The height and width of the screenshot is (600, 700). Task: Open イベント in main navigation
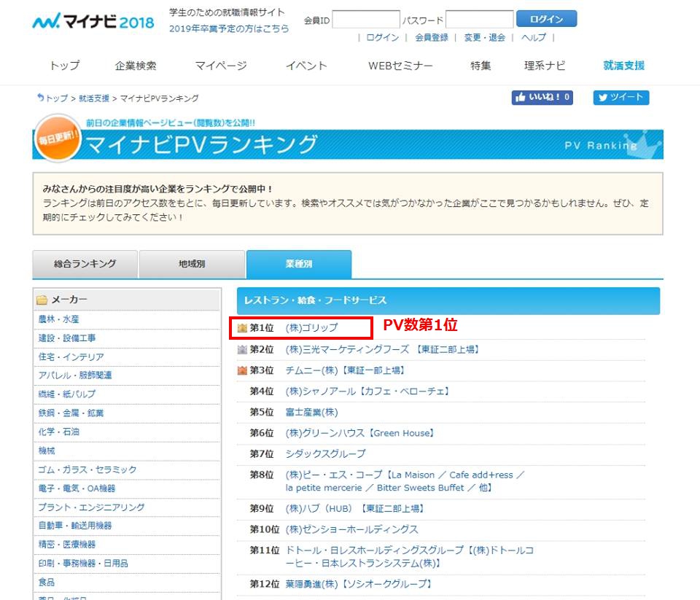[x=306, y=66]
